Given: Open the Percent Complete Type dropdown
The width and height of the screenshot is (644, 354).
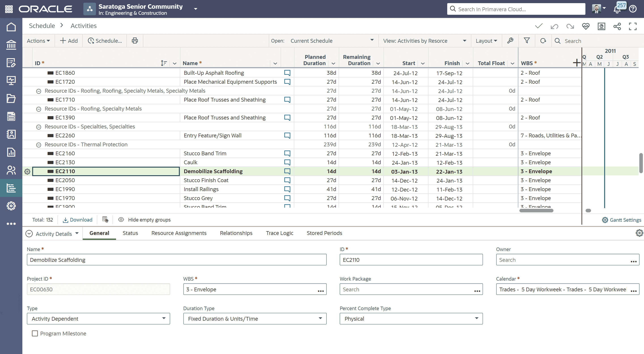Looking at the screenshot, I should pos(411,318).
